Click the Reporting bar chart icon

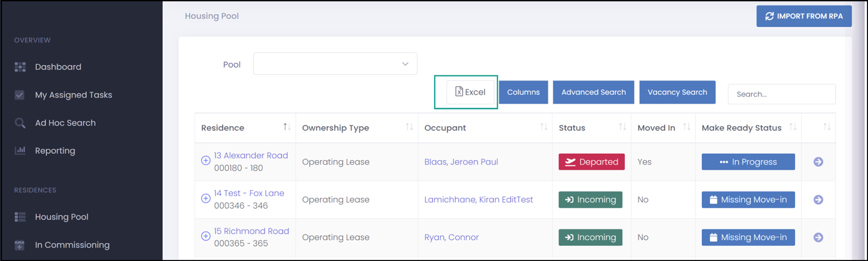tap(20, 150)
